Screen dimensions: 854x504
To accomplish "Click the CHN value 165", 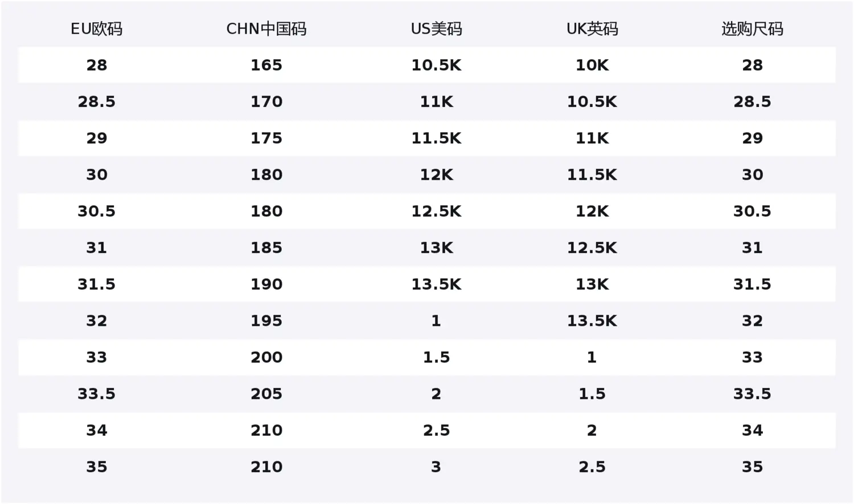I will [266, 65].
